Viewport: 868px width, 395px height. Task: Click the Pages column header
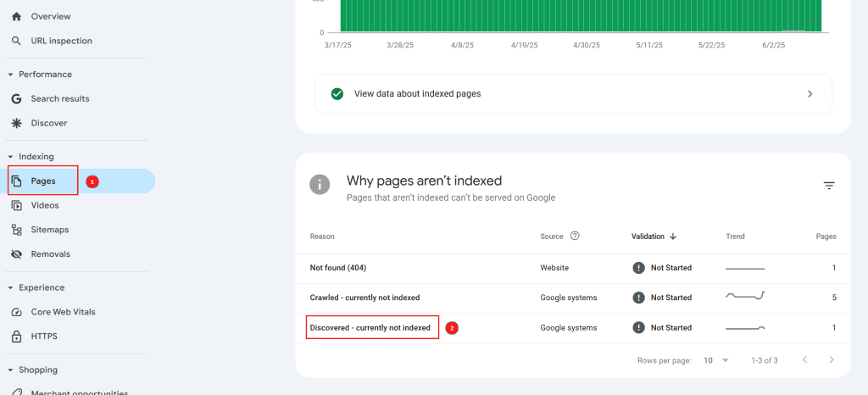[826, 236]
